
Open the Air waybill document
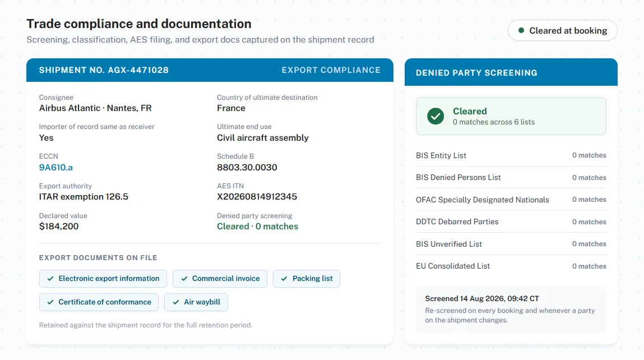click(x=196, y=302)
